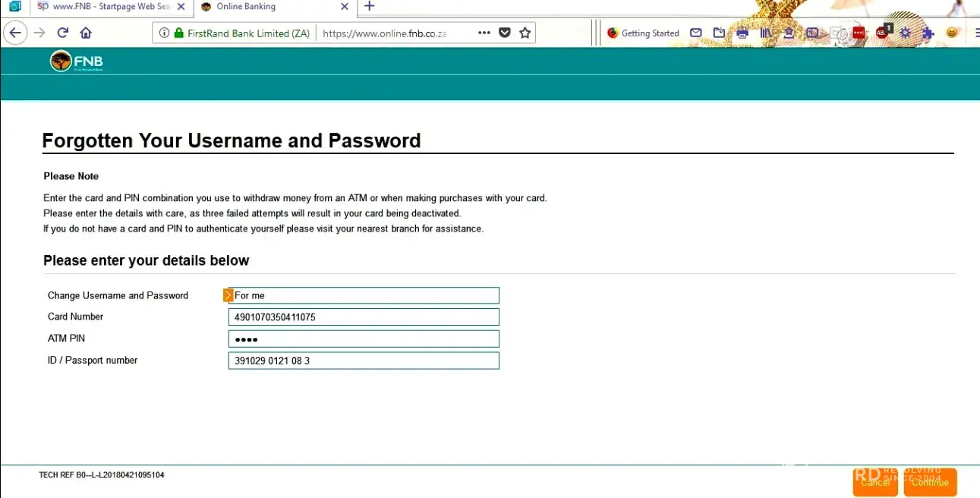The height and width of the screenshot is (498, 980).
Task: Click the Card Number input field
Action: click(x=364, y=317)
